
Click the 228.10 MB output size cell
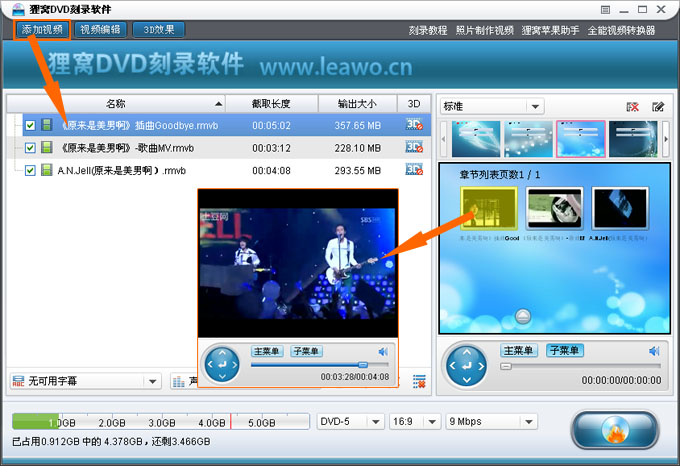(357, 148)
